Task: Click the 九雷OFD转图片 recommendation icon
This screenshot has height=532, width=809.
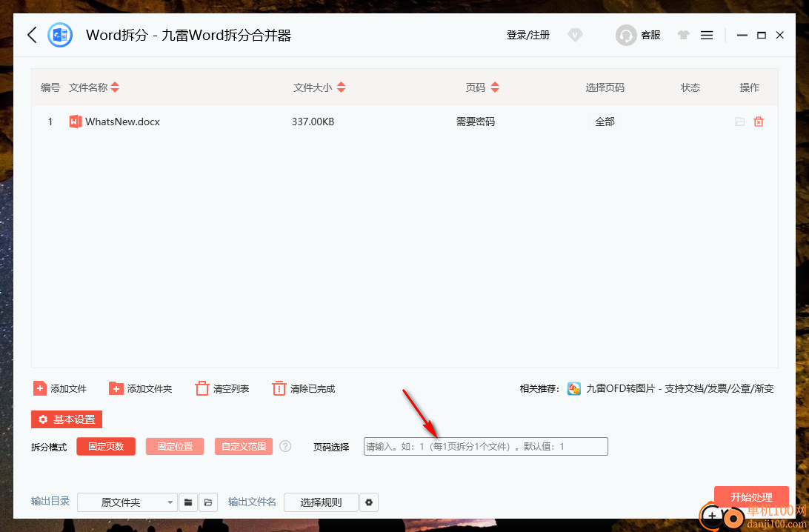Action: (x=573, y=388)
